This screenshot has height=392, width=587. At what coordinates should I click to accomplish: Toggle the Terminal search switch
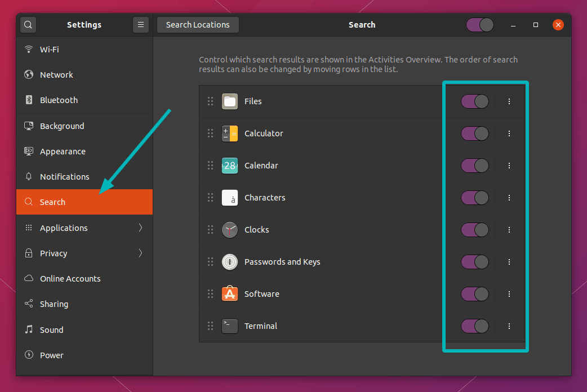(475, 326)
